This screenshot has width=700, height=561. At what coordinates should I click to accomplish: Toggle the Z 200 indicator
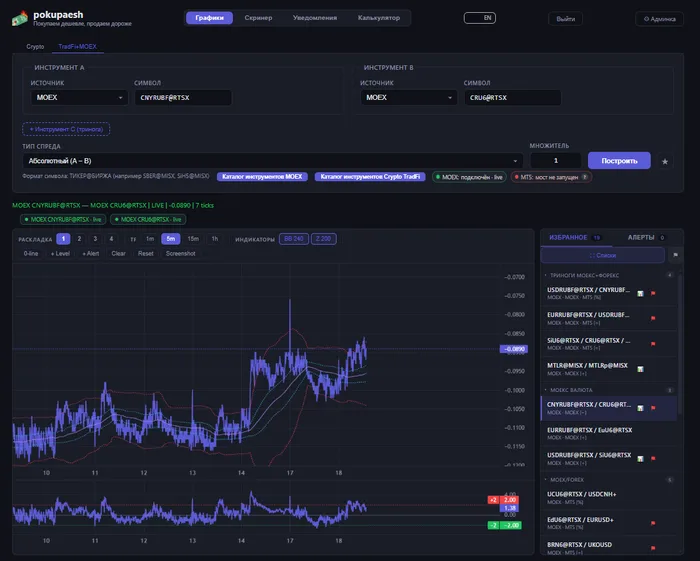pos(323,239)
